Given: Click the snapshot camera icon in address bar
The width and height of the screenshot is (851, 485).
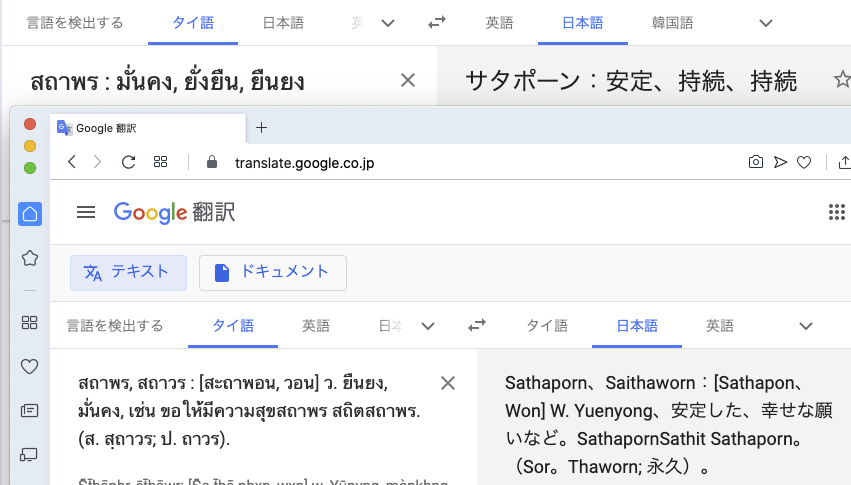Looking at the screenshot, I should coord(756,162).
